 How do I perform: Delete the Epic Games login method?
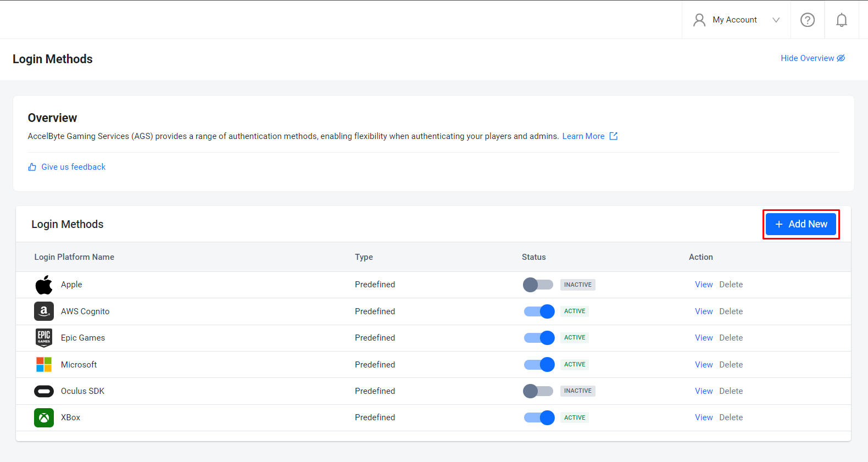tap(731, 338)
